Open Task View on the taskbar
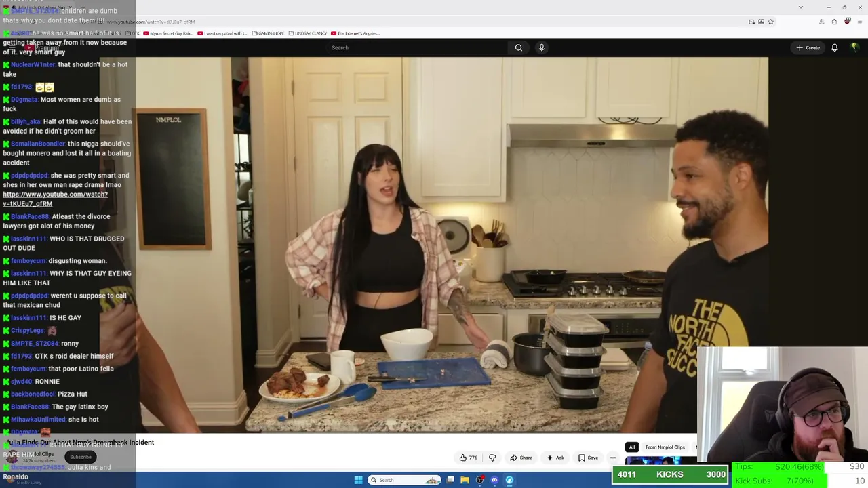 [450, 480]
